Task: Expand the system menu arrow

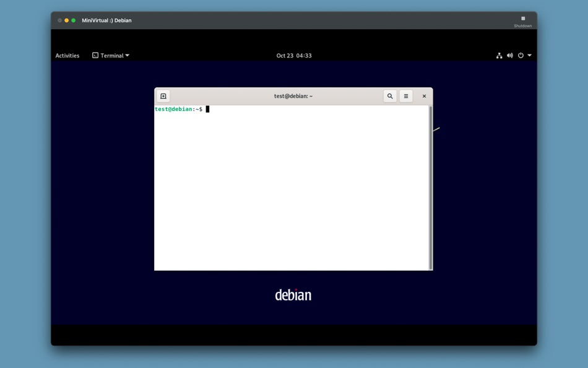Action: tap(529, 56)
